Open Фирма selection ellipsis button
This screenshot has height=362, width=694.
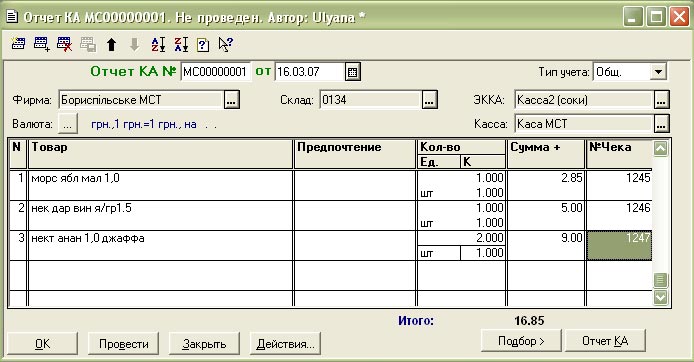pos(232,100)
